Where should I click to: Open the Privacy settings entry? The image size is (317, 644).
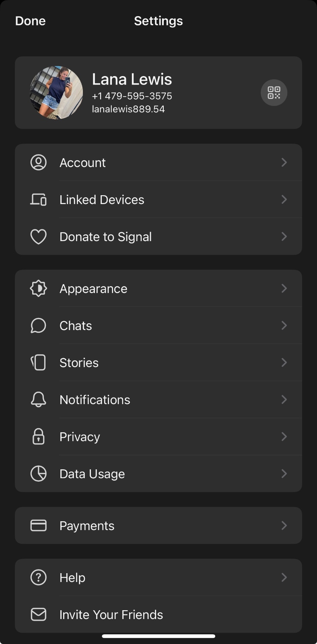coord(158,437)
